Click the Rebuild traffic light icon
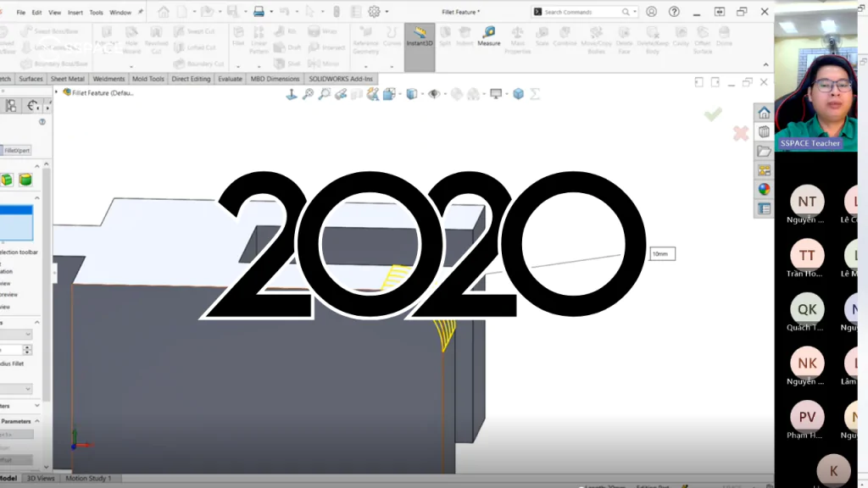Image resolution: width=868 pixels, height=488 pixels. pyautogui.click(x=336, y=12)
